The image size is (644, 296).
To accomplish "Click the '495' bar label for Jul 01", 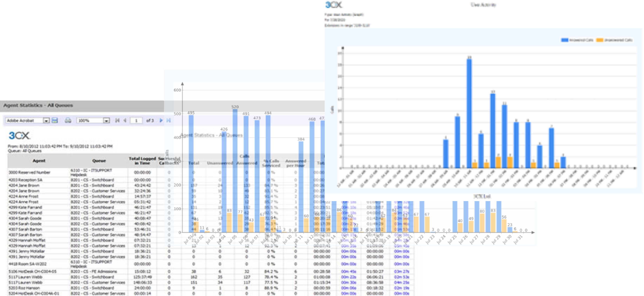I will tap(191, 113).
